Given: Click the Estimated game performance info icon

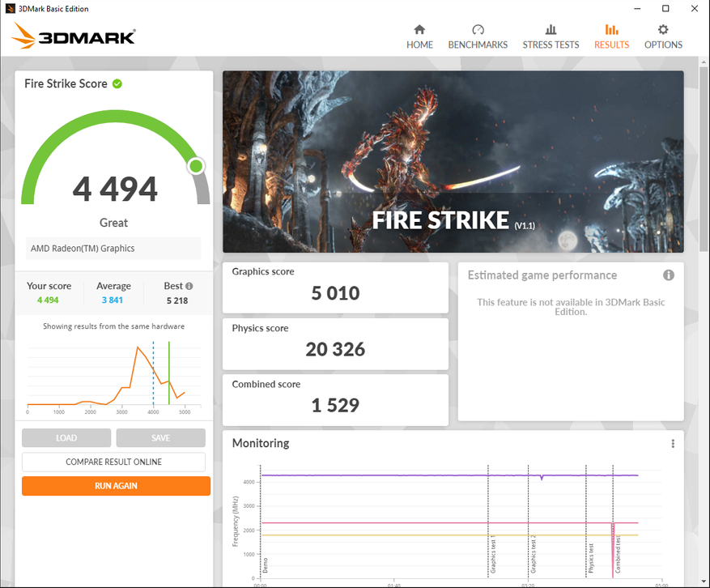Looking at the screenshot, I should click(669, 275).
